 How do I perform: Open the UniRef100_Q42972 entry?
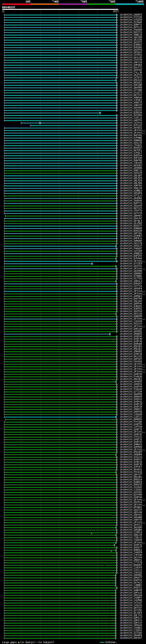131,42
